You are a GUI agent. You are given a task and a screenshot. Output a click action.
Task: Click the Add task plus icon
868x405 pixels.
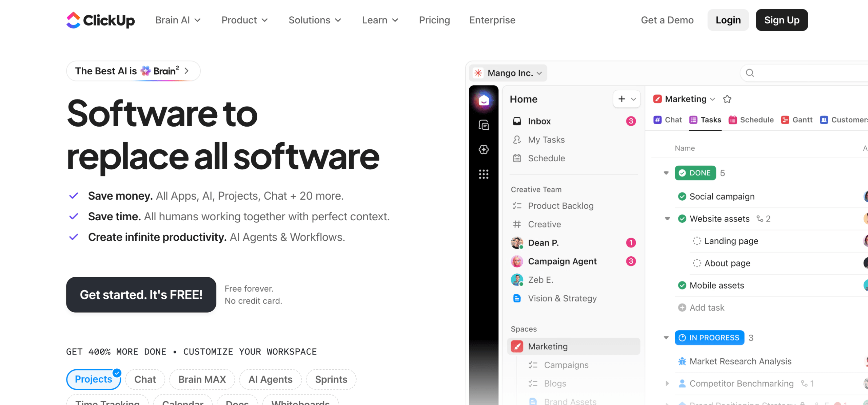[x=682, y=308]
